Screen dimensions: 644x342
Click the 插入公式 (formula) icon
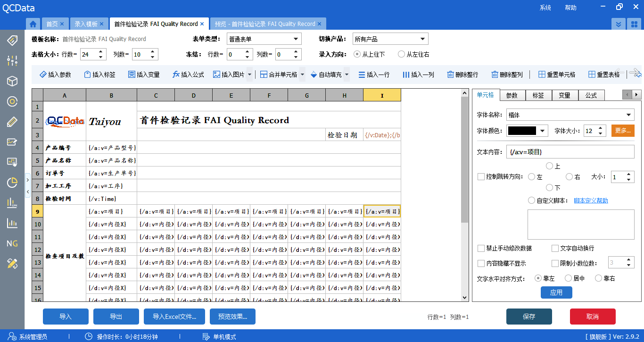click(188, 74)
